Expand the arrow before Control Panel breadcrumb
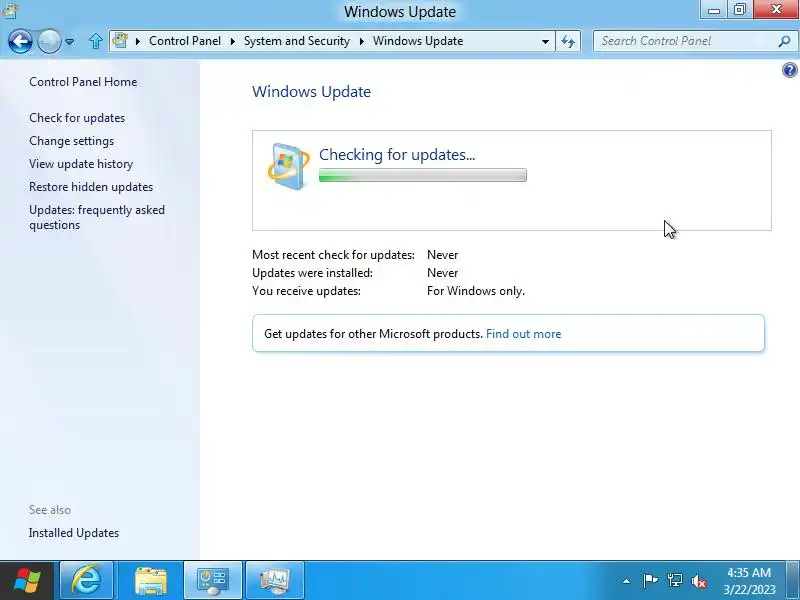800x600 pixels. click(137, 41)
